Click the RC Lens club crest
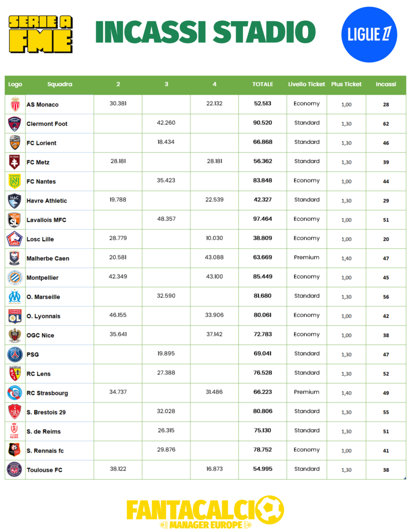 pos(15,373)
